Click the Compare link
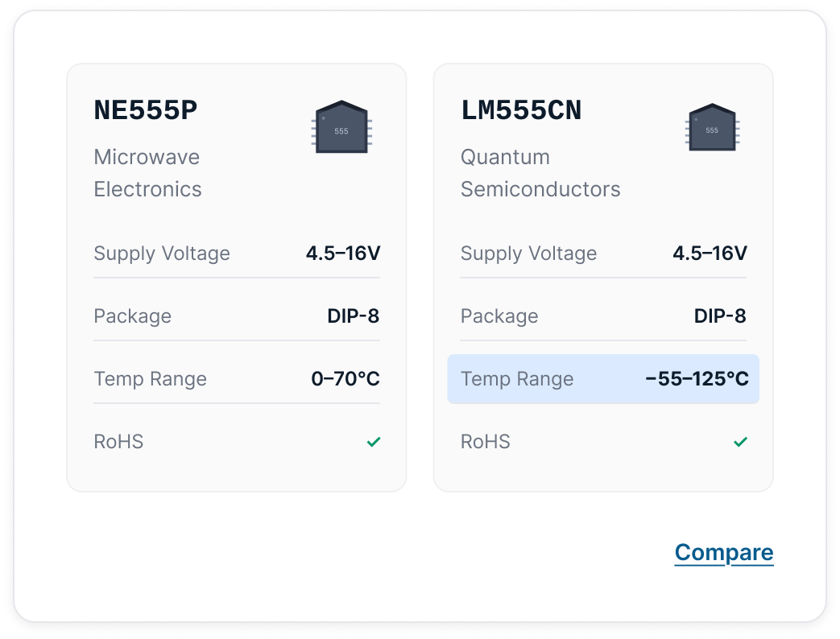 point(723,553)
